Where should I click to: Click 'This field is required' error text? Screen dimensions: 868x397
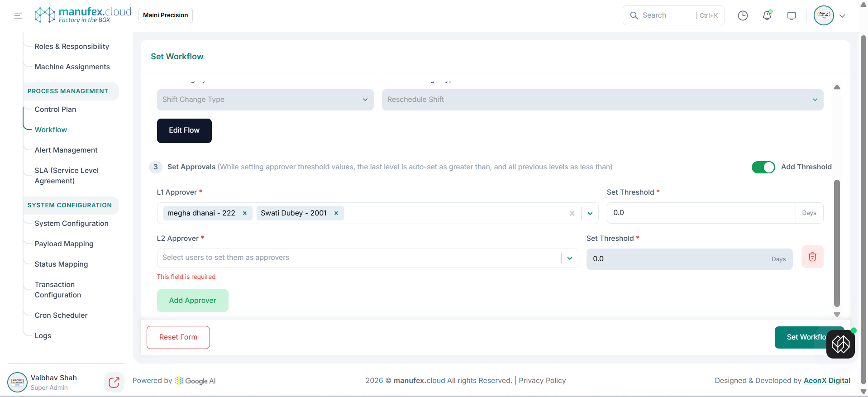pyautogui.click(x=186, y=277)
